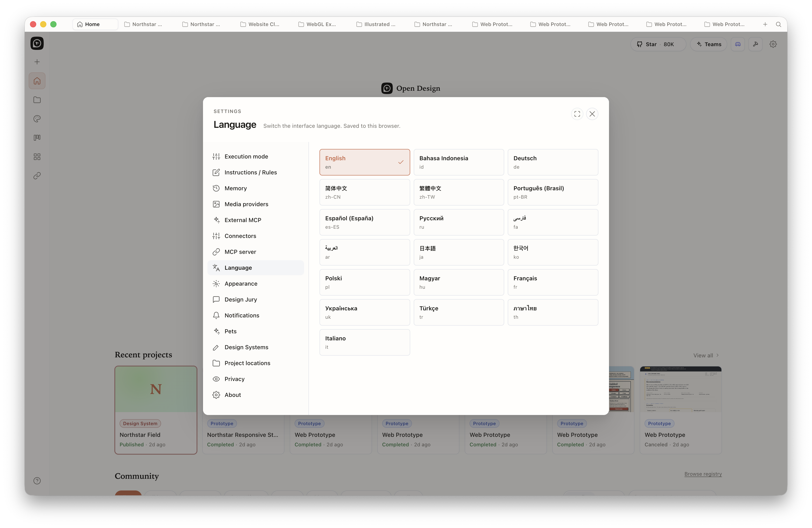Select Bahasa Indonesia language option
Screen dimensions: 812x528
point(459,162)
